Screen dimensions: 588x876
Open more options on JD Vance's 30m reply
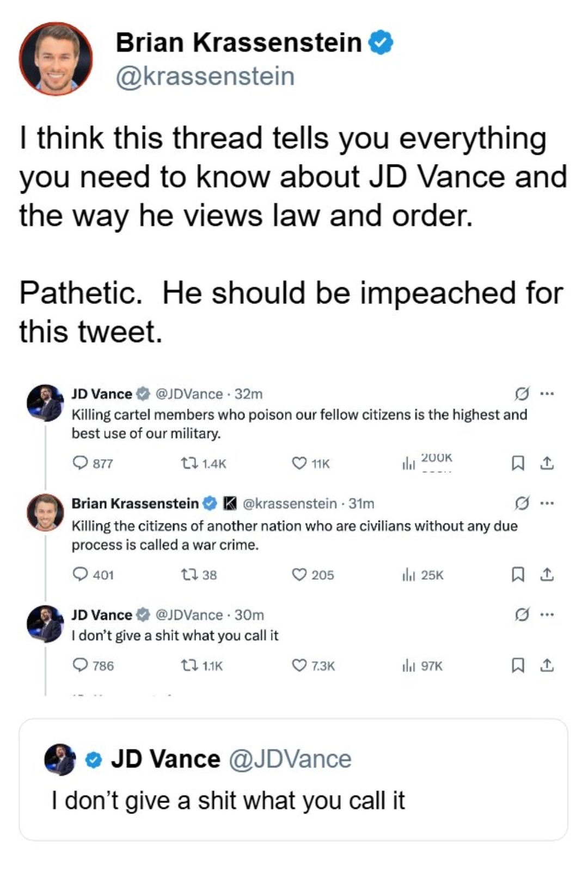coord(547,615)
